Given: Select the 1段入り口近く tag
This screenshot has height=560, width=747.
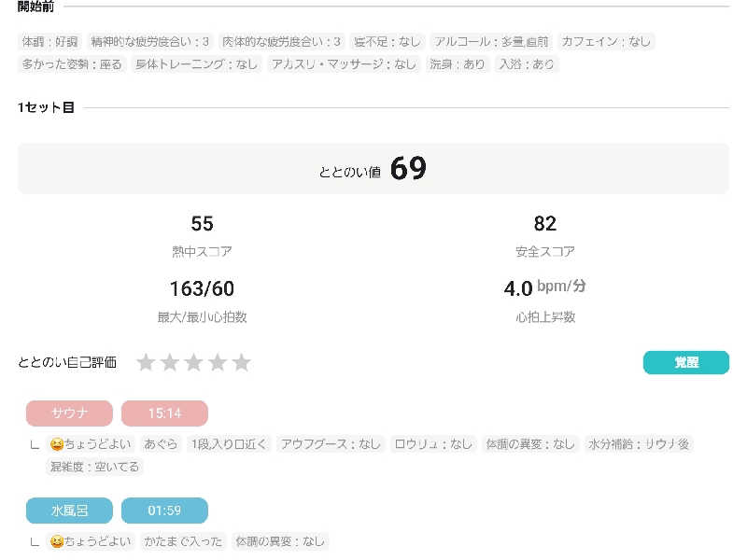Looking at the screenshot, I should pos(229,444).
